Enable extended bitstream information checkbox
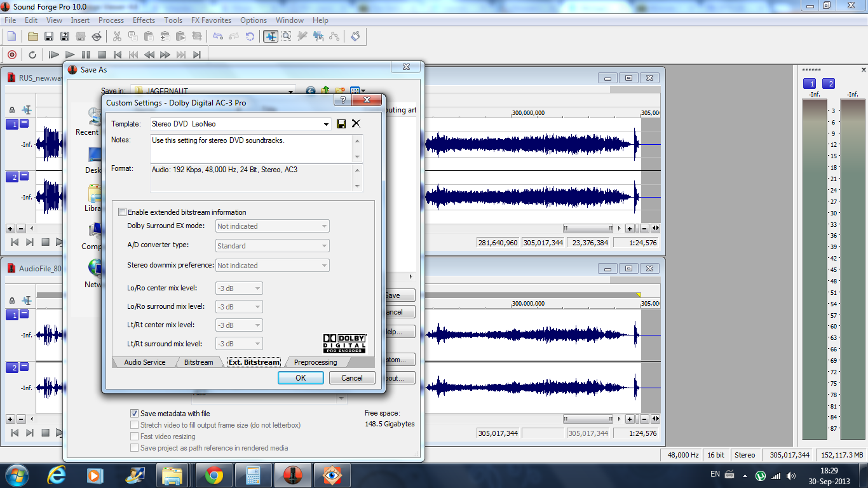This screenshot has height=488, width=868. click(123, 212)
